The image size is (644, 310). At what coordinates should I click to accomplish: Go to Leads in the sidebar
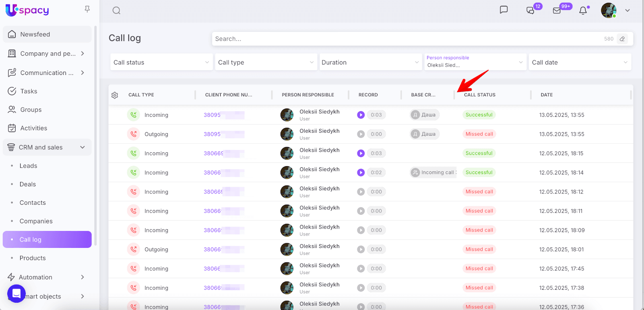(28, 166)
